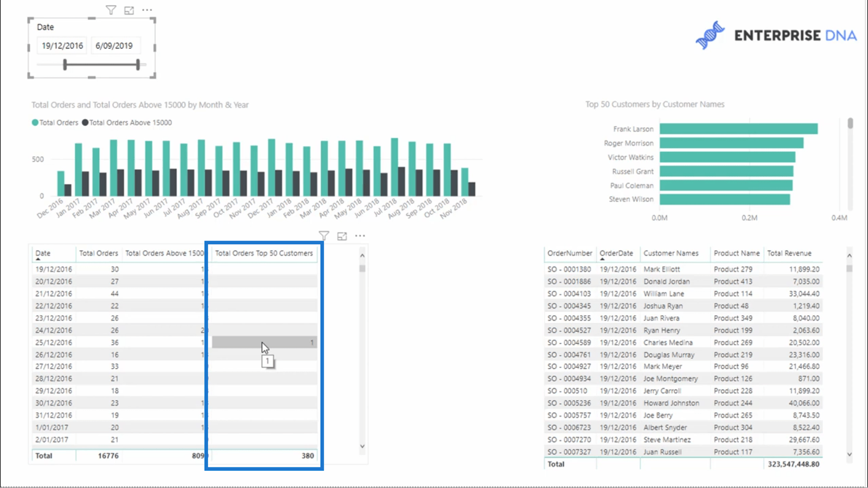Sort by Total Orders column header
868x488 pixels.
98,253
